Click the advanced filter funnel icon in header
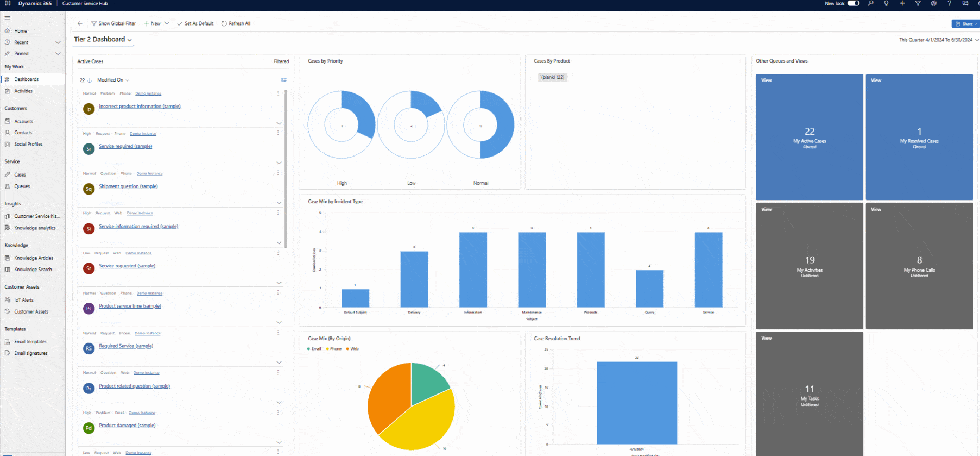This screenshot has height=456, width=980. (918, 3)
